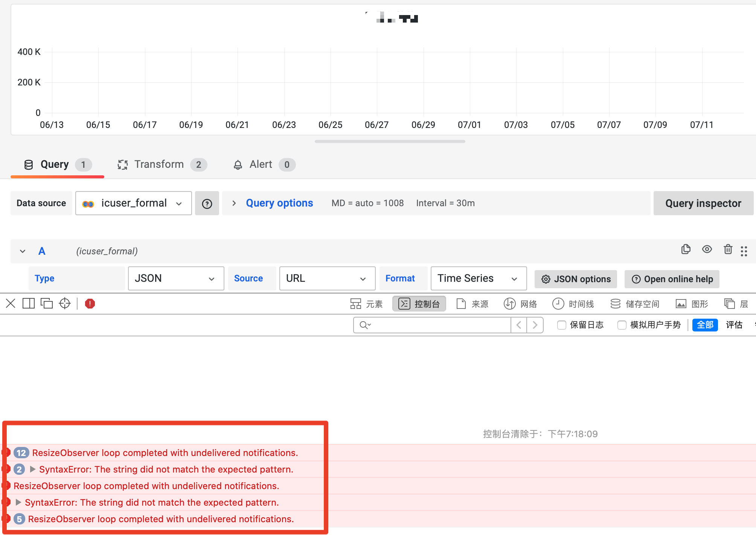Screen dimensions: 756x535
Task: Click the red issues badge in devtools
Action: pyautogui.click(x=90, y=303)
